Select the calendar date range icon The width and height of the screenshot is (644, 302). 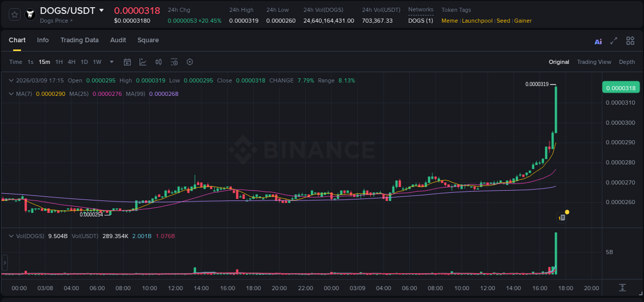coord(127,62)
